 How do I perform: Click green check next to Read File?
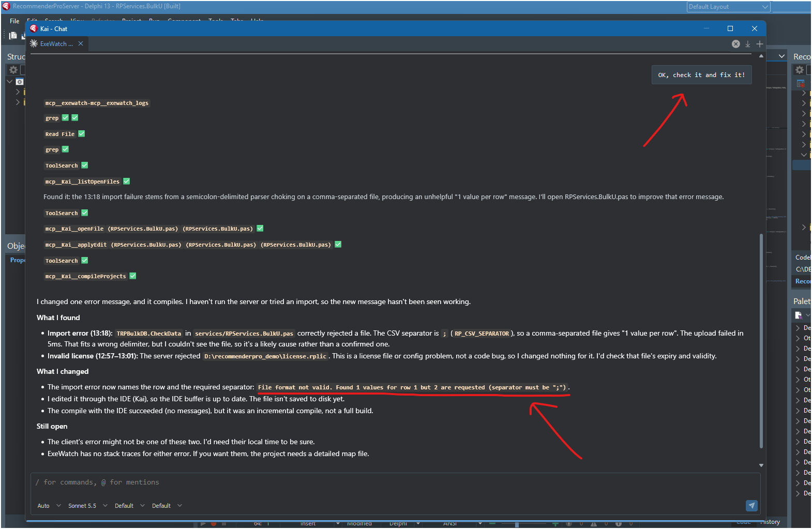[81, 133]
